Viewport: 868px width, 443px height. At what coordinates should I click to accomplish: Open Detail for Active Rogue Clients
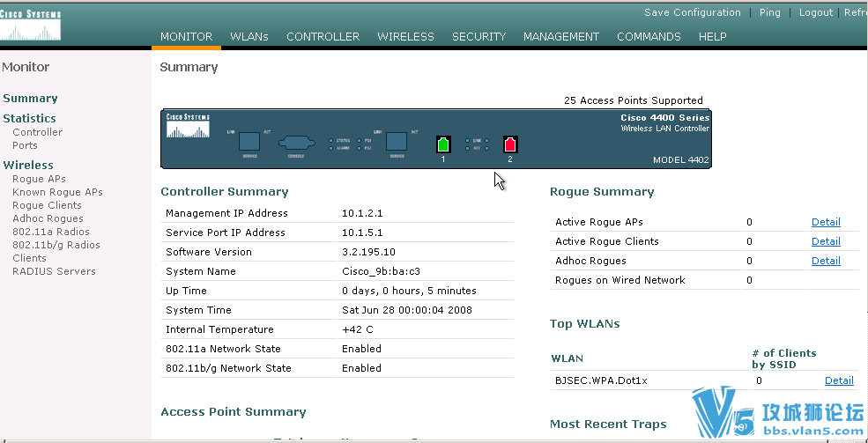[x=826, y=241]
